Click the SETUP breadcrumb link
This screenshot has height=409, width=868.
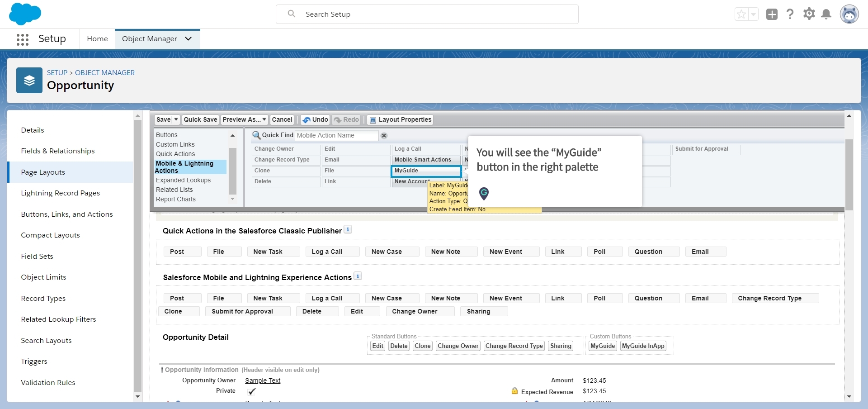coord(57,73)
